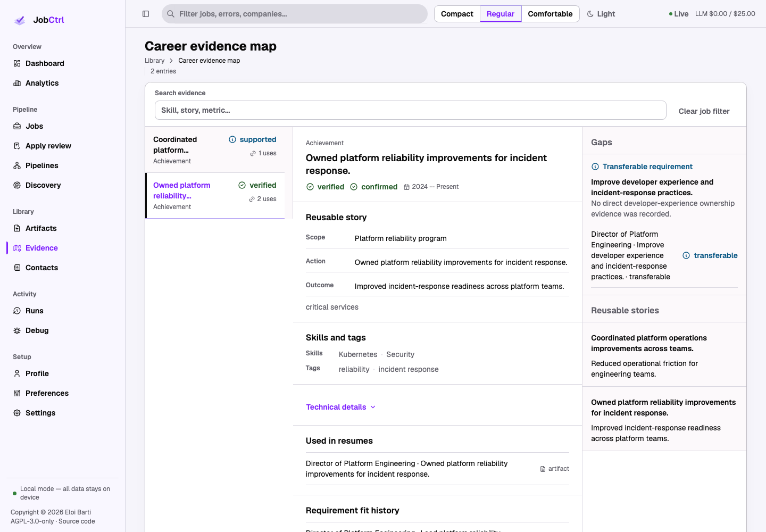
Task: Open Coordinated platform operations reusable story
Action: 664,355
